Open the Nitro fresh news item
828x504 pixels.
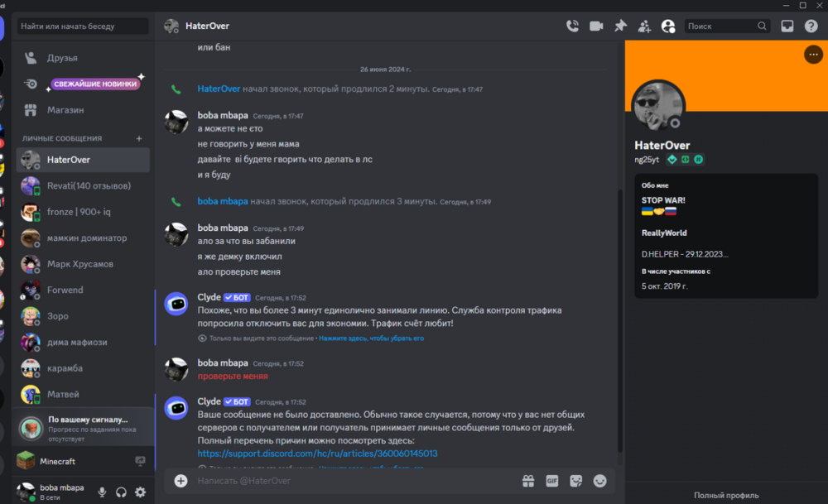pyautogui.click(x=83, y=84)
